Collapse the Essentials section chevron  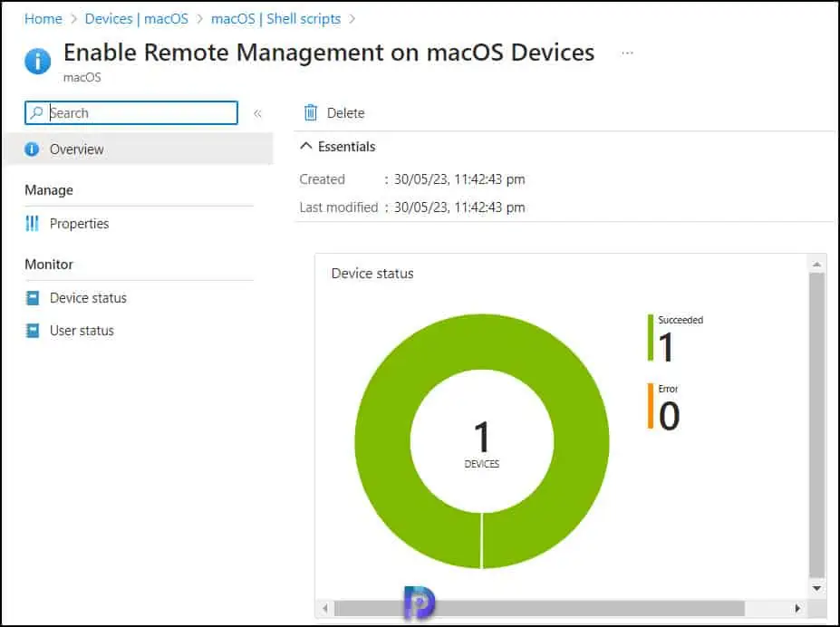pos(306,146)
